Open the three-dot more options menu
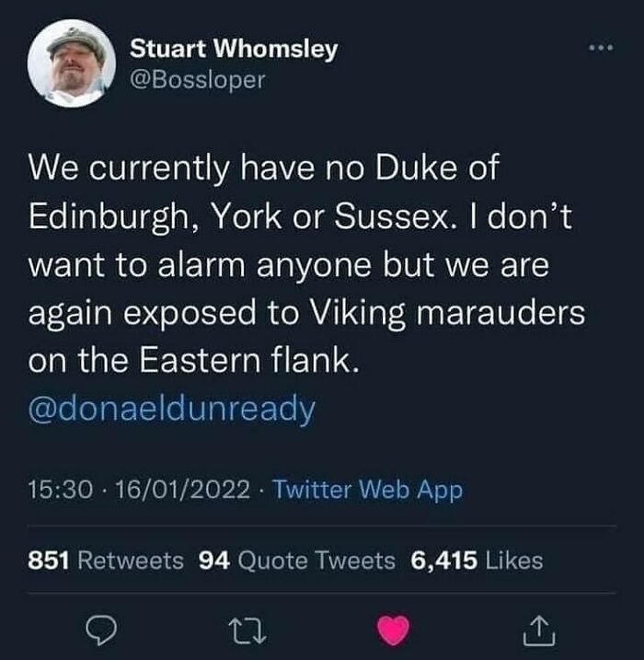 point(602,49)
